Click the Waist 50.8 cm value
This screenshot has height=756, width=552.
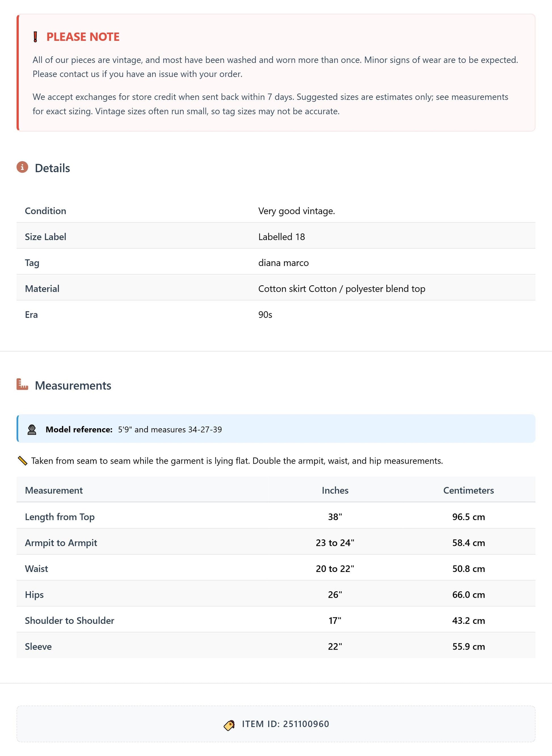(469, 569)
